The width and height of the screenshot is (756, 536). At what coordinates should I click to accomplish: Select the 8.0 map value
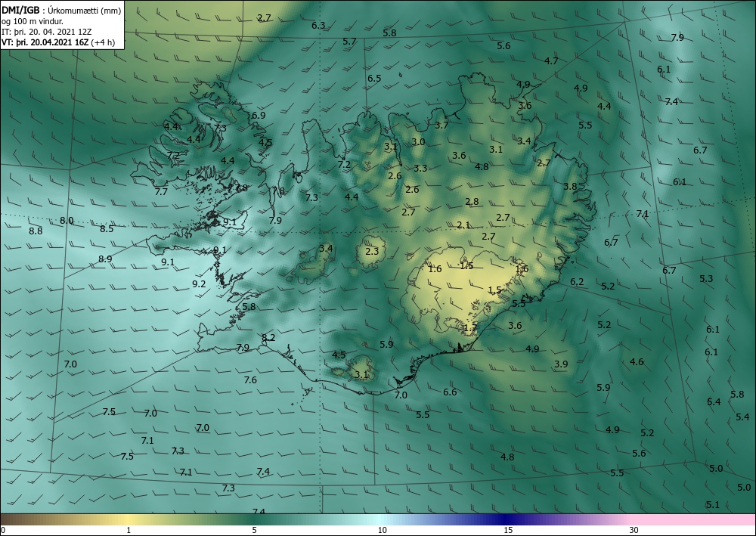67,220
